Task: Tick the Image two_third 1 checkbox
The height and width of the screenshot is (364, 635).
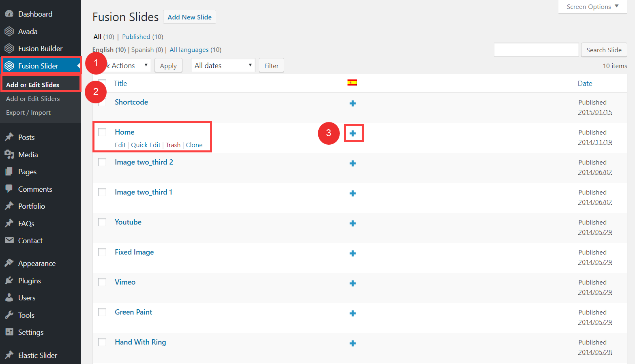Action: pos(102,192)
